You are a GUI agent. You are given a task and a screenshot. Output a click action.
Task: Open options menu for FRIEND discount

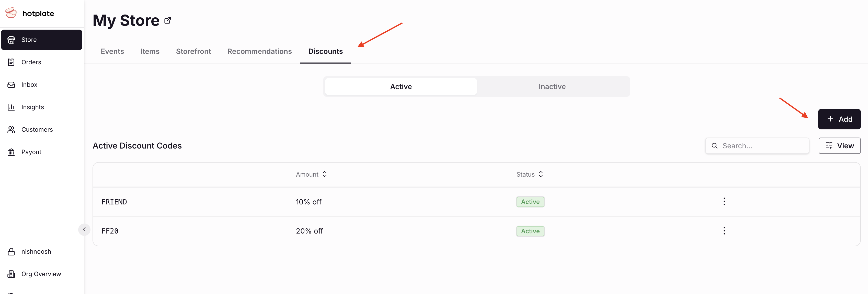[724, 202]
